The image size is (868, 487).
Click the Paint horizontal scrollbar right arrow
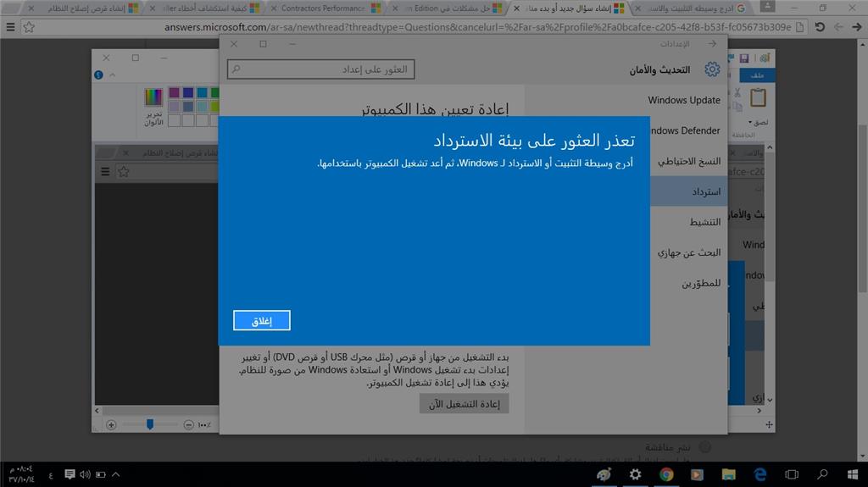[759, 411]
